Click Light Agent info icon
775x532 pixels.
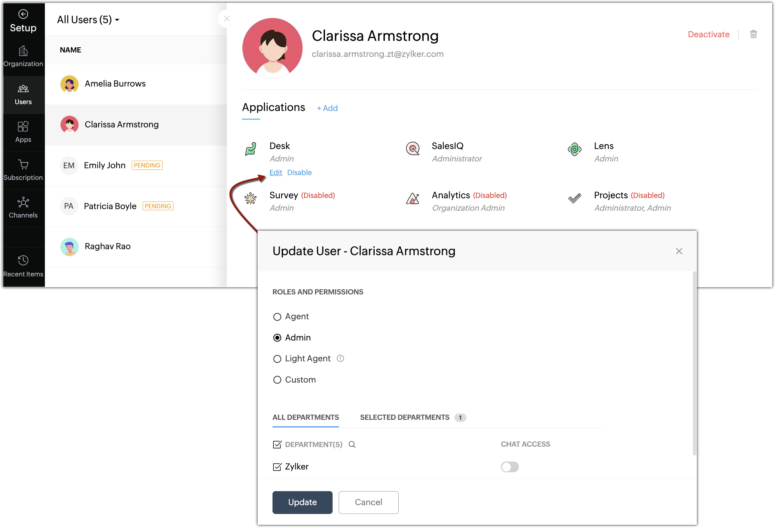(341, 359)
